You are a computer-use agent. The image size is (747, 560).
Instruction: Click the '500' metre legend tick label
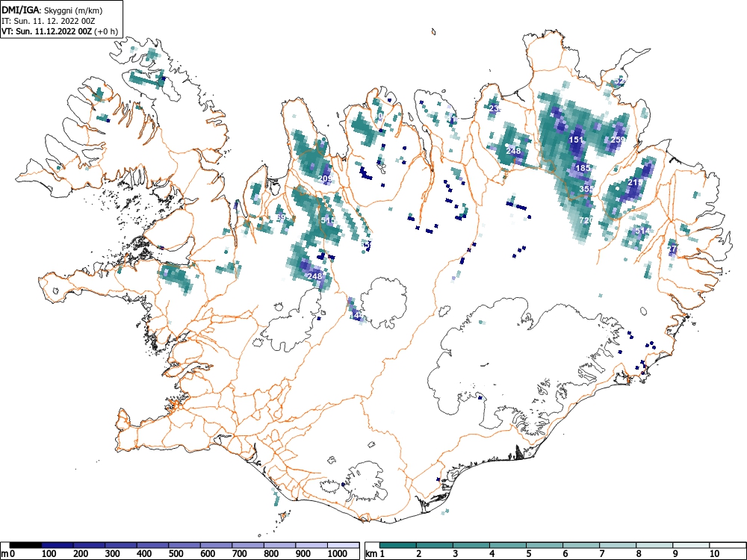(x=176, y=554)
